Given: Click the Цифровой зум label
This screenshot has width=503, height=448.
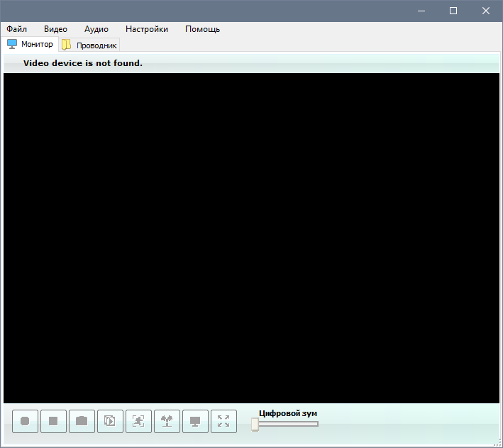Looking at the screenshot, I should (x=288, y=413).
